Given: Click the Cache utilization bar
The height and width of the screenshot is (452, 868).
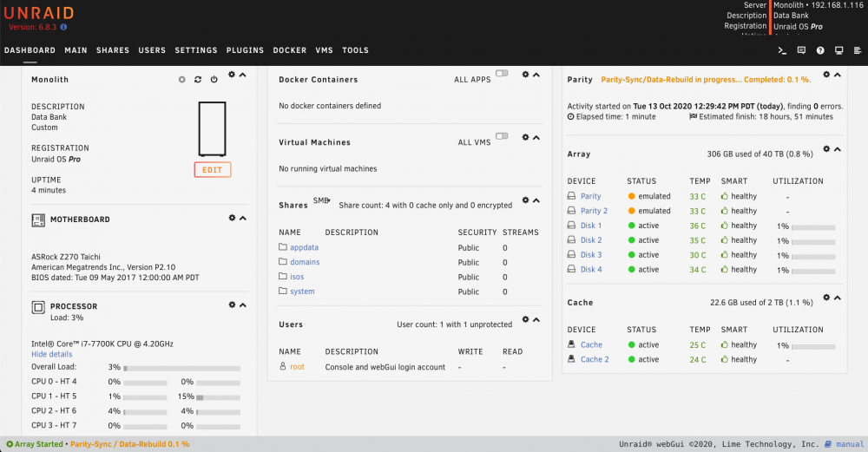Looking at the screenshot, I should [x=813, y=347].
